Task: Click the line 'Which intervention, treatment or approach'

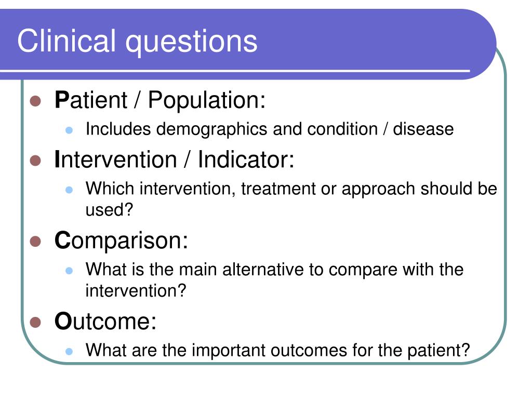Action: pos(291,189)
